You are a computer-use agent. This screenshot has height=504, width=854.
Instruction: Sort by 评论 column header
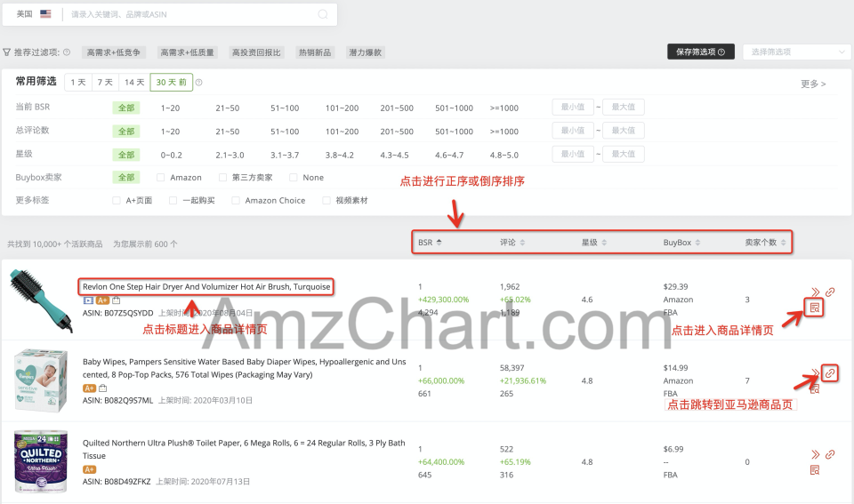coord(512,242)
